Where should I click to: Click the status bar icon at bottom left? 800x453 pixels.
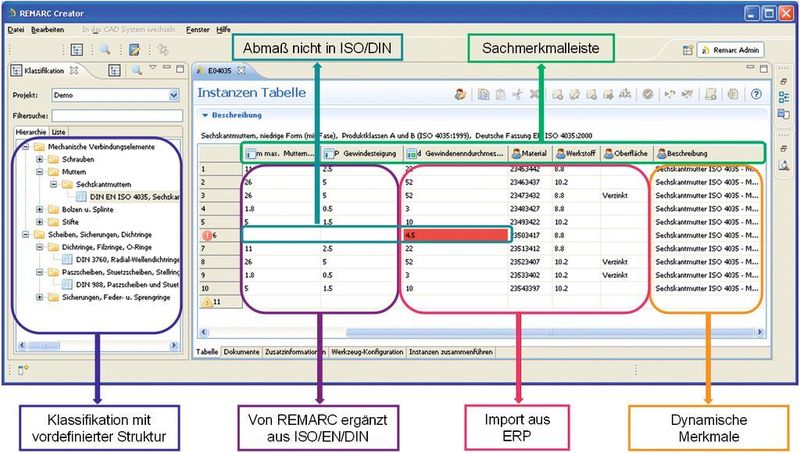pos(22,370)
